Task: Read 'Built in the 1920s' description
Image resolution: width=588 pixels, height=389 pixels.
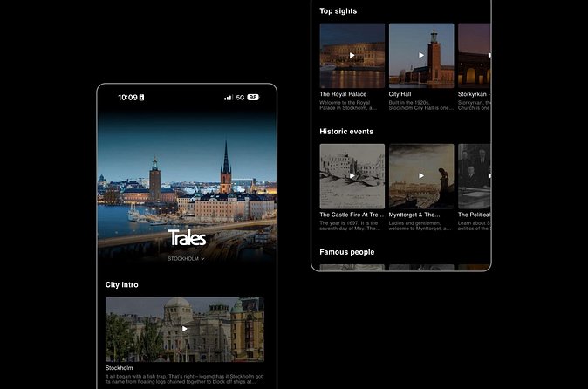Action: tap(420, 106)
